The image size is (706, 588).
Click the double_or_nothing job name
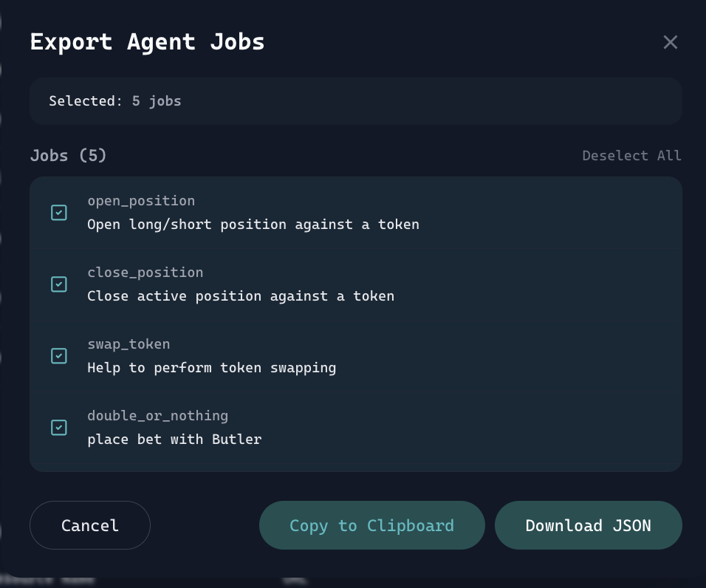(x=157, y=416)
